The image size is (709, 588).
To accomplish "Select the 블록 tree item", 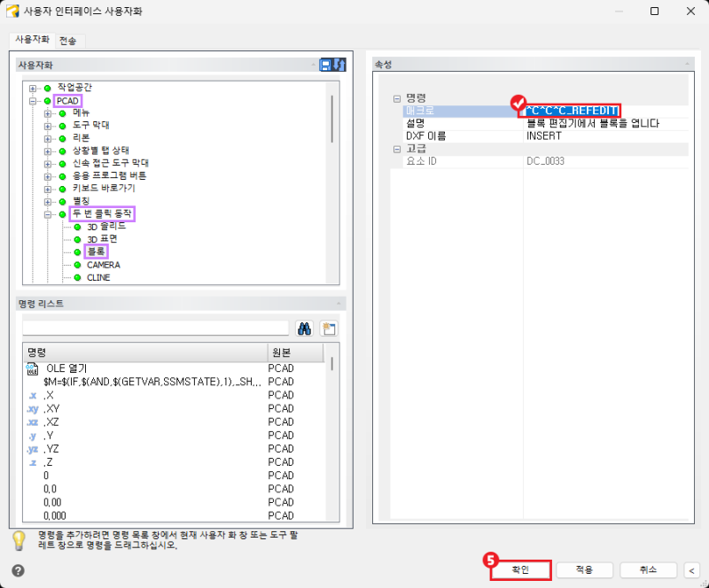I will pos(97,251).
